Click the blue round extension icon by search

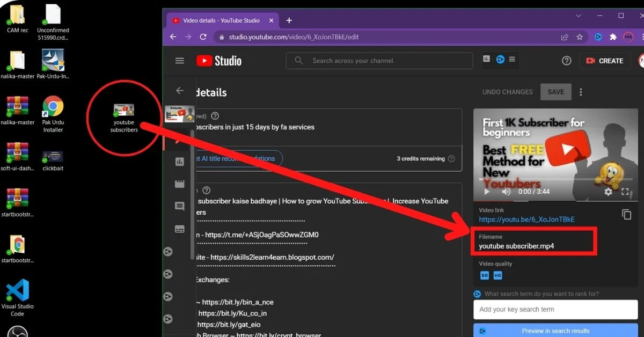[x=500, y=59]
